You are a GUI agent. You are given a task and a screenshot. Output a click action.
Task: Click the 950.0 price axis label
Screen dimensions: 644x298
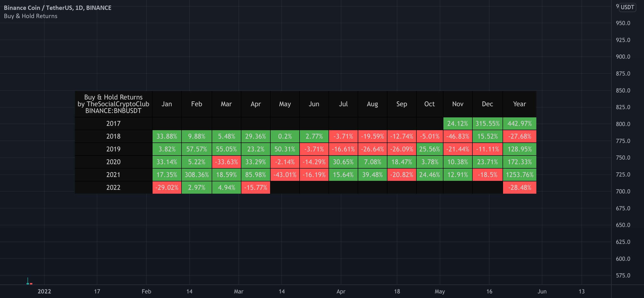pos(623,23)
